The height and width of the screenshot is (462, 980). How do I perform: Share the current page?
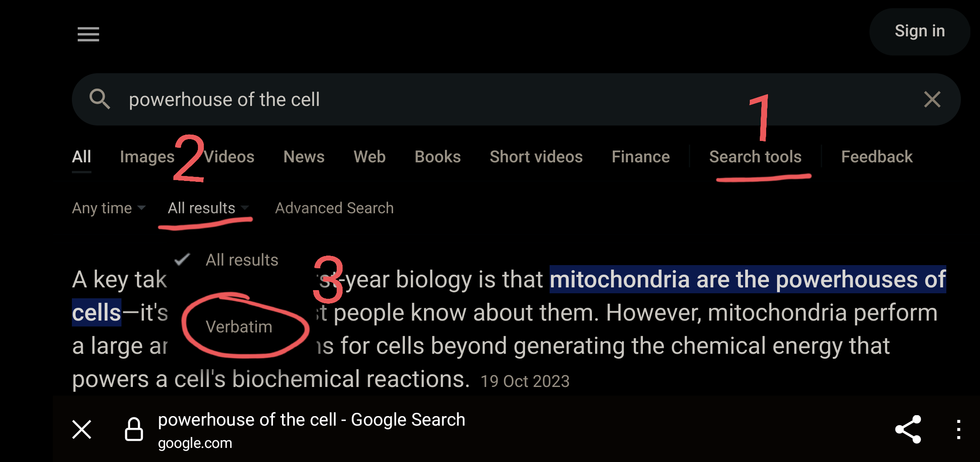click(x=908, y=429)
